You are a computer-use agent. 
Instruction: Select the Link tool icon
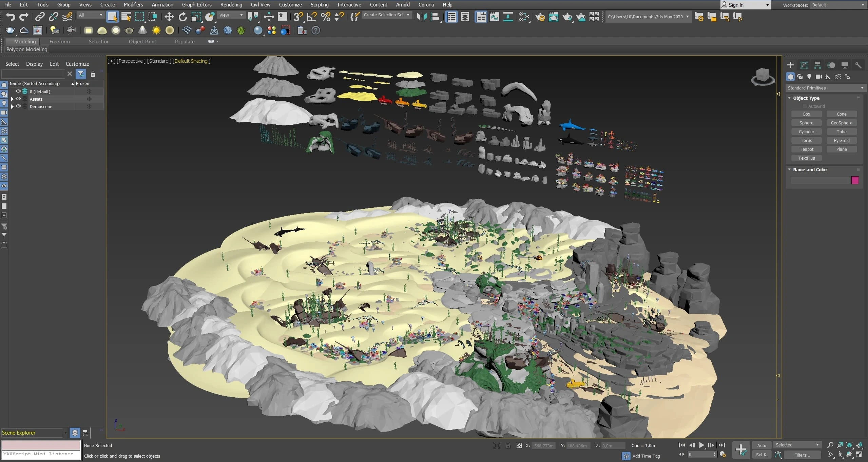pyautogui.click(x=40, y=17)
